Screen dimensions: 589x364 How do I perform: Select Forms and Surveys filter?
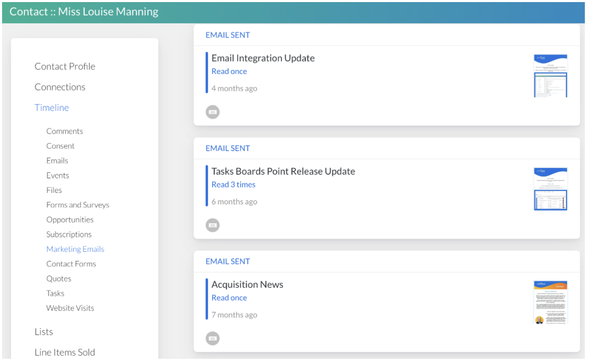pos(78,205)
